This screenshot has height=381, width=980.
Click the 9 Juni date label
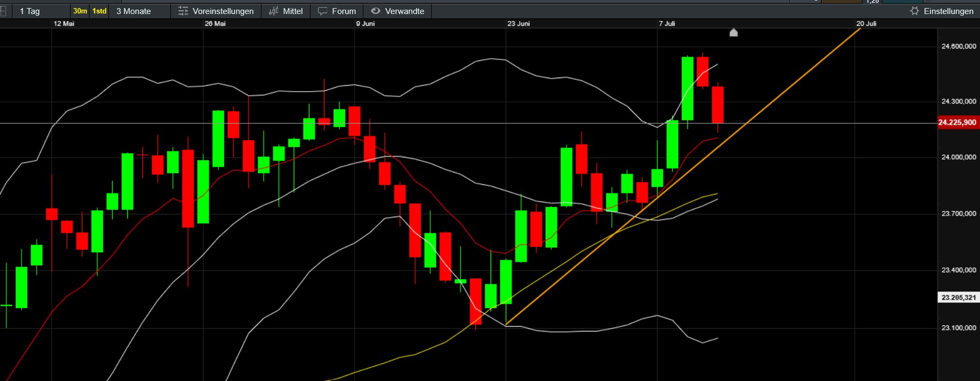365,24
